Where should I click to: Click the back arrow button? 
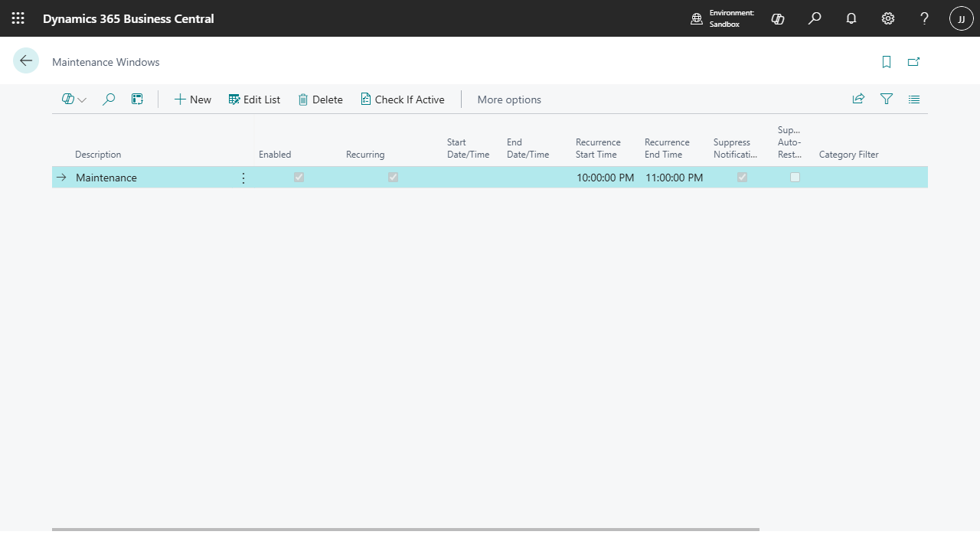point(26,61)
